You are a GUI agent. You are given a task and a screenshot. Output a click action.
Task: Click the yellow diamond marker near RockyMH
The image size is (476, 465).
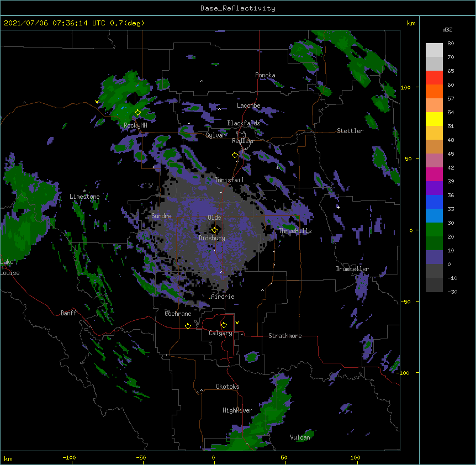coord(137,113)
